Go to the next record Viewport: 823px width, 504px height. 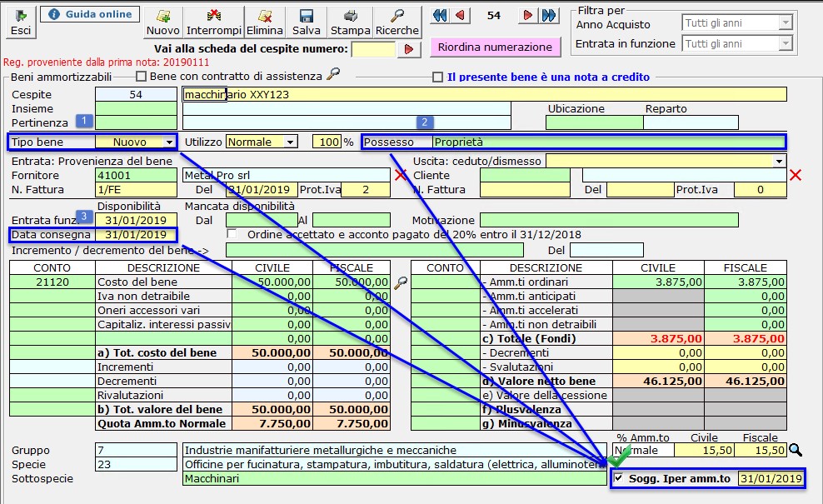pyautogui.click(x=527, y=16)
